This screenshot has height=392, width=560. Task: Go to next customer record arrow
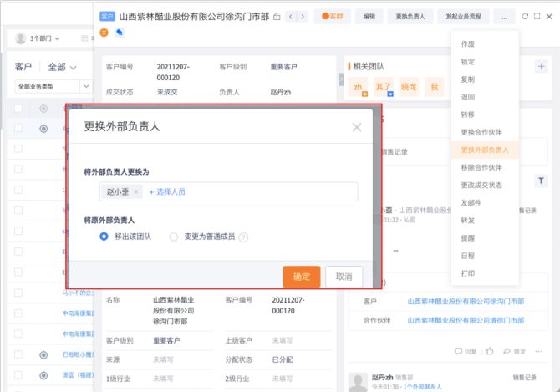303,16
